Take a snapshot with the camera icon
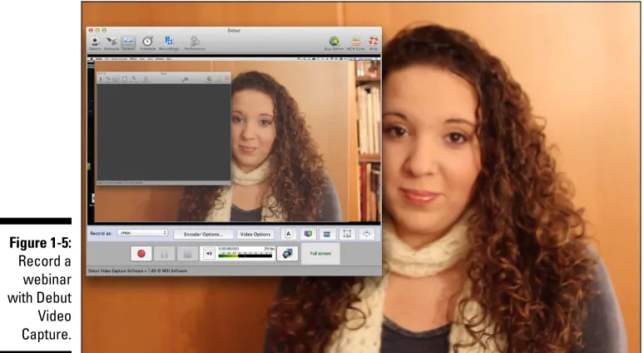The image size is (644, 353). point(288,254)
